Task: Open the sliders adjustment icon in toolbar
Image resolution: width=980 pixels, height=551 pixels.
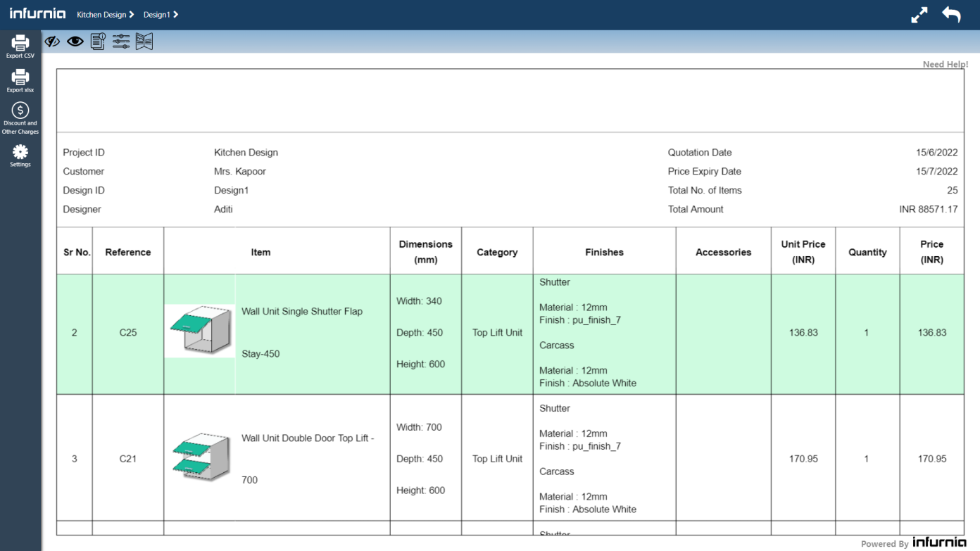Action: [x=120, y=41]
